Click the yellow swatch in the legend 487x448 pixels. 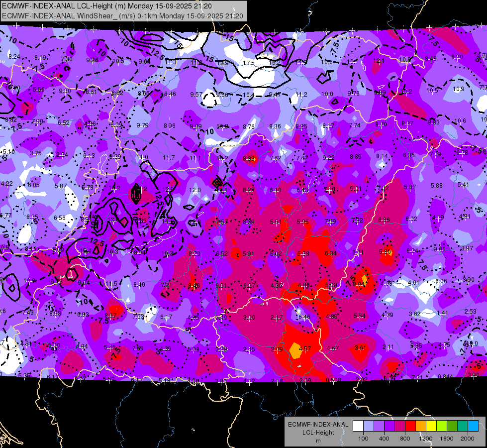pyautogui.click(x=431, y=426)
